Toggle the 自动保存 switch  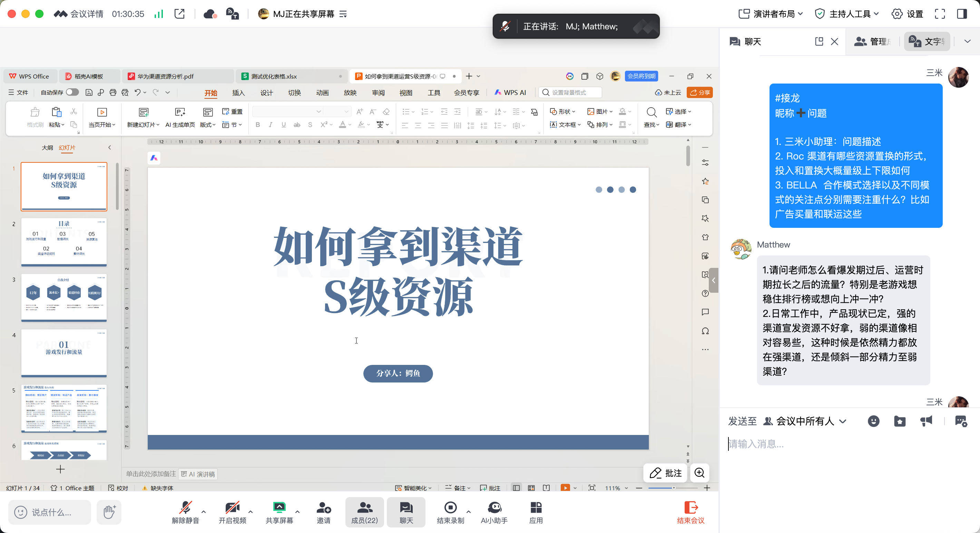tap(72, 92)
